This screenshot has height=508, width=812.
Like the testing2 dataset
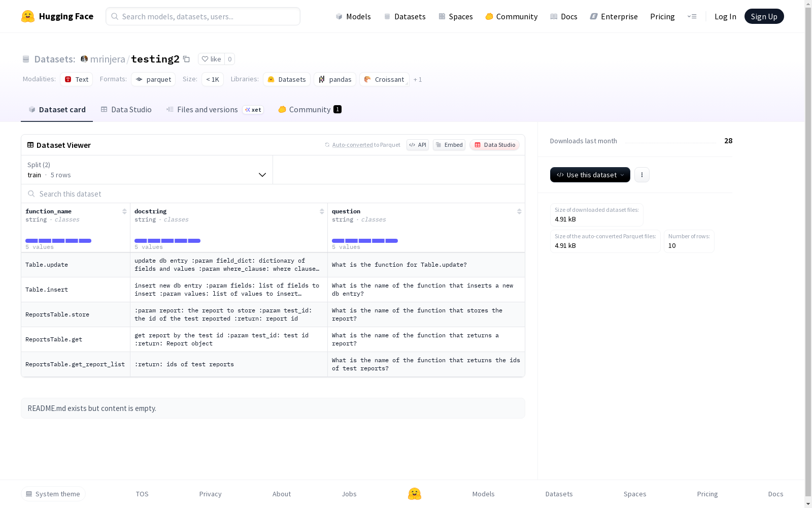[x=211, y=59]
